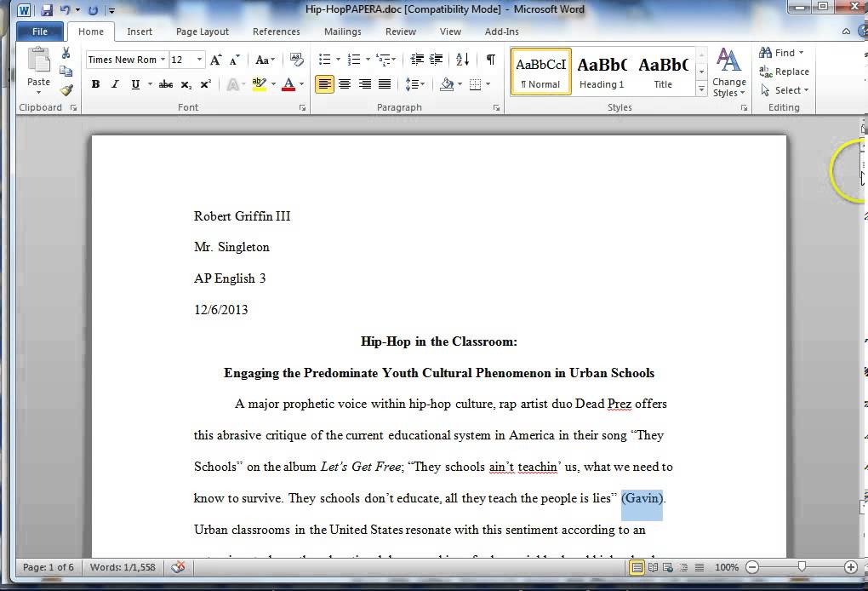Open the Borders dropdown arrow
The image size is (868, 591).
tap(488, 84)
